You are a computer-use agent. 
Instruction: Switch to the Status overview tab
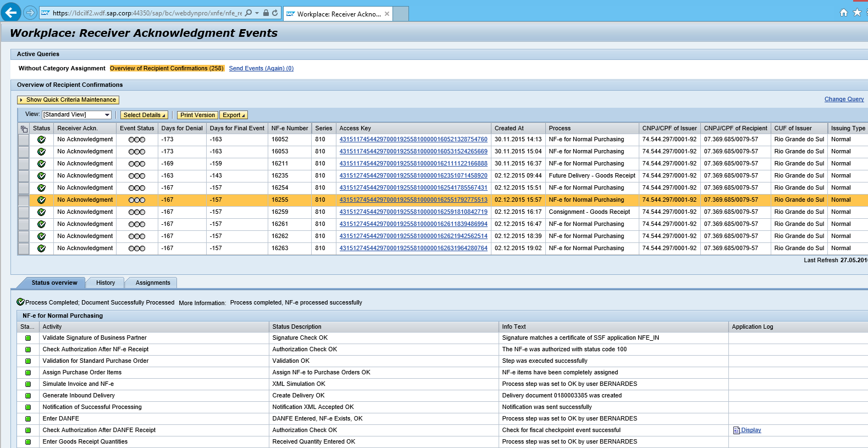[54, 283]
